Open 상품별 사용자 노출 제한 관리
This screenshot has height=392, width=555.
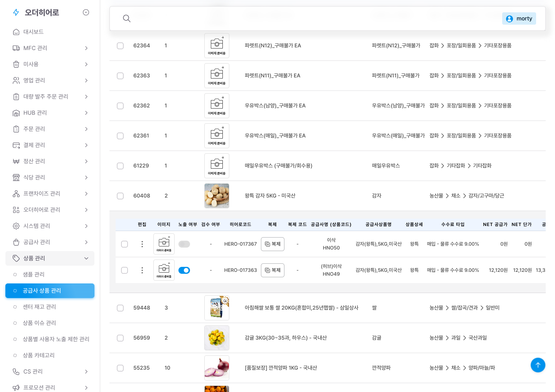(x=50, y=339)
